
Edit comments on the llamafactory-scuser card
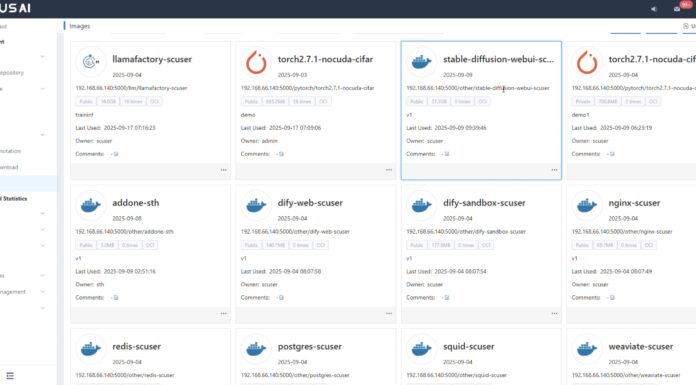point(116,154)
